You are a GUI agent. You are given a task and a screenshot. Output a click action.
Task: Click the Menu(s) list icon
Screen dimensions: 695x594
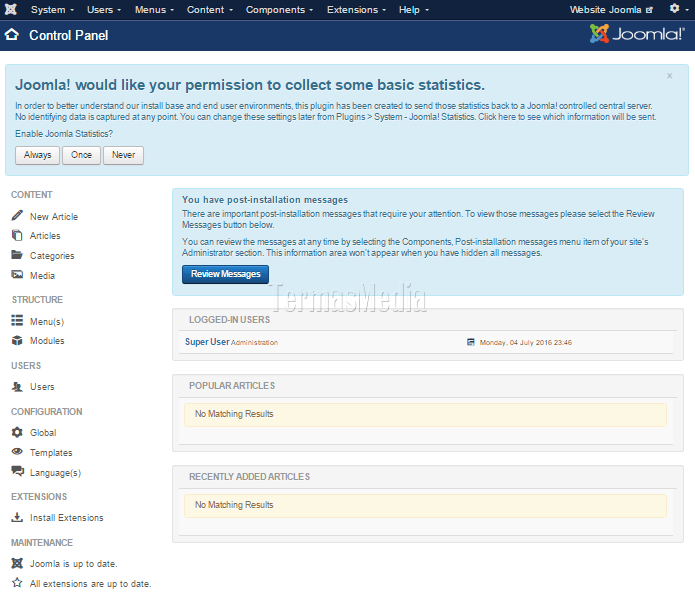click(17, 320)
